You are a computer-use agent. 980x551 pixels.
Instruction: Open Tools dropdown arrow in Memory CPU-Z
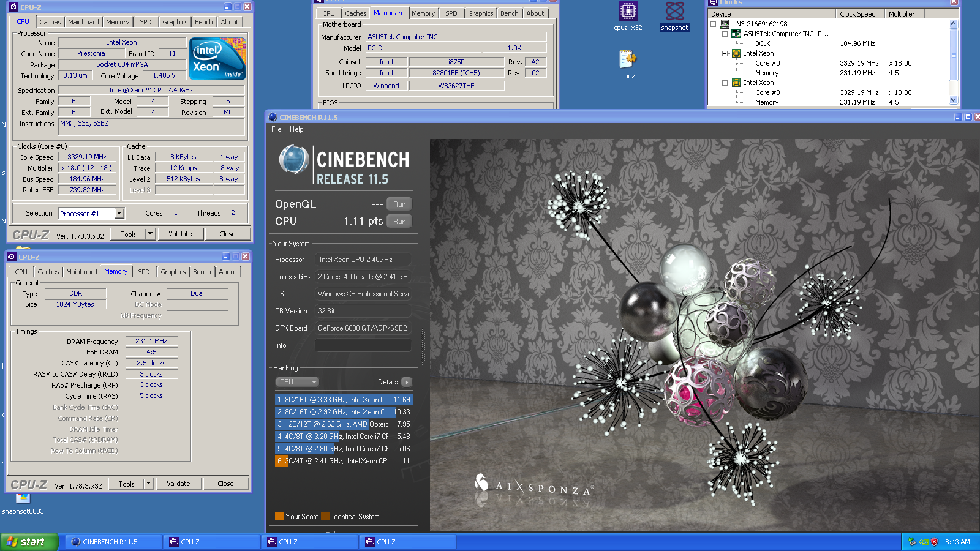click(x=148, y=484)
